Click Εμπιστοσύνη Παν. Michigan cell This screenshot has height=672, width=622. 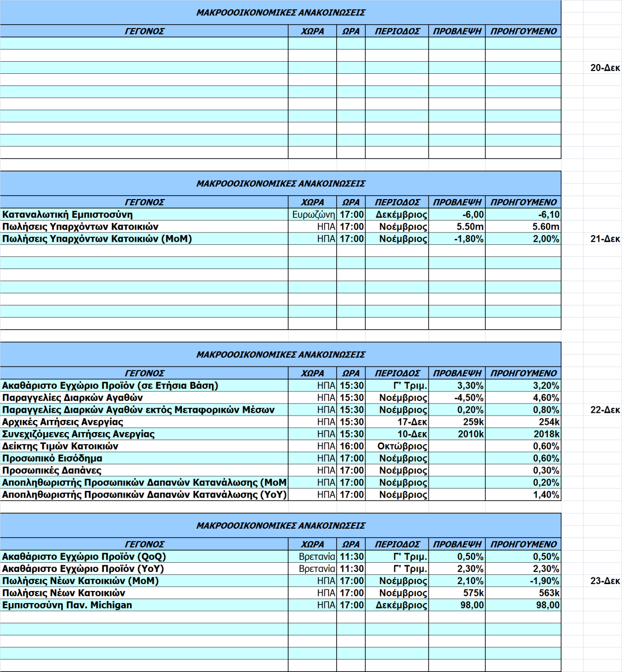pyautogui.click(x=144, y=605)
